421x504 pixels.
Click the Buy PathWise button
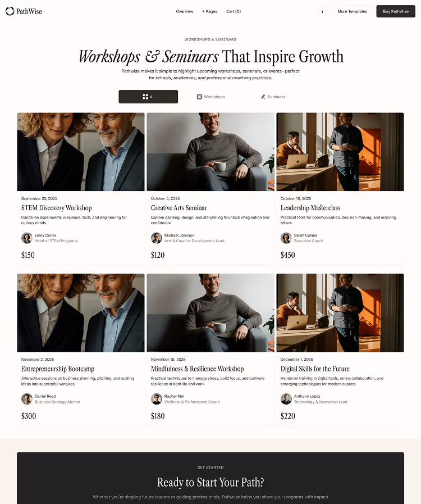coord(396,12)
